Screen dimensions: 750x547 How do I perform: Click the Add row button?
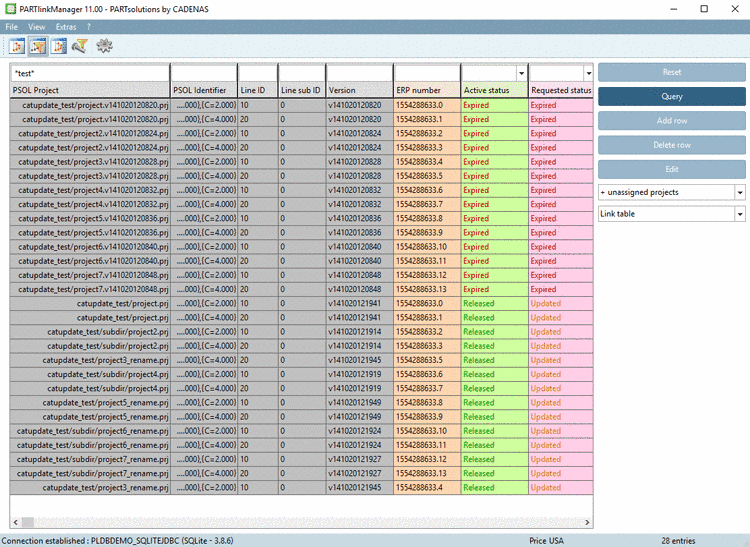pyautogui.click(x=671, y=121)
